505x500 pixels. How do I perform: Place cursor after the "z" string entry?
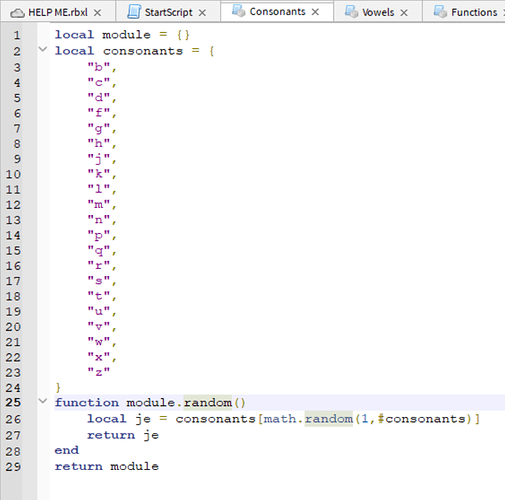(x=111, y=371)
